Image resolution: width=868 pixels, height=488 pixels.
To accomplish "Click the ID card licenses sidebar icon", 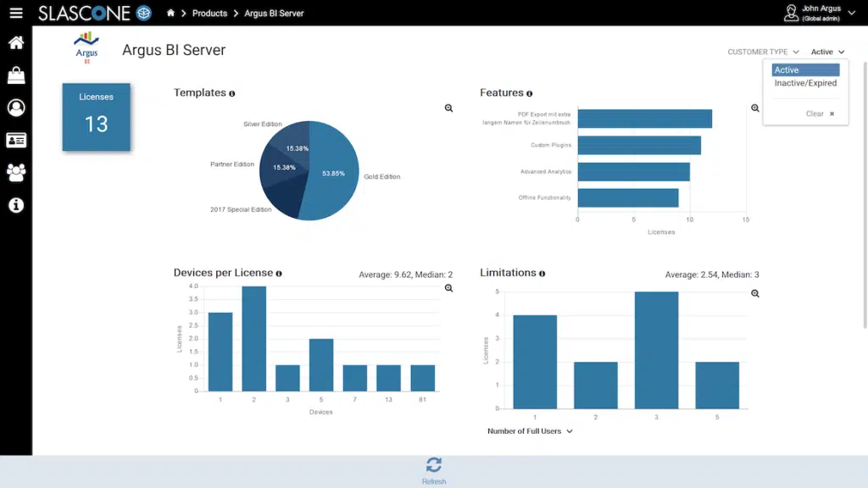I will click(16, 140).
